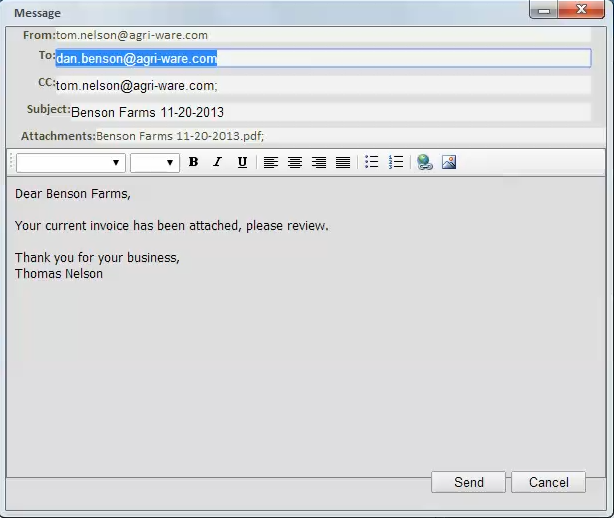Apply Underline formatting
614x518 pixels.
point(242,162)
